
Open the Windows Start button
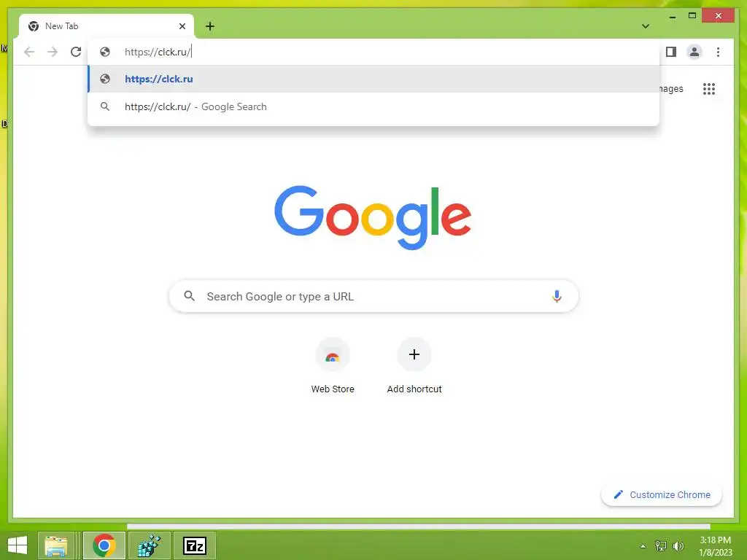tap(18, 545)
